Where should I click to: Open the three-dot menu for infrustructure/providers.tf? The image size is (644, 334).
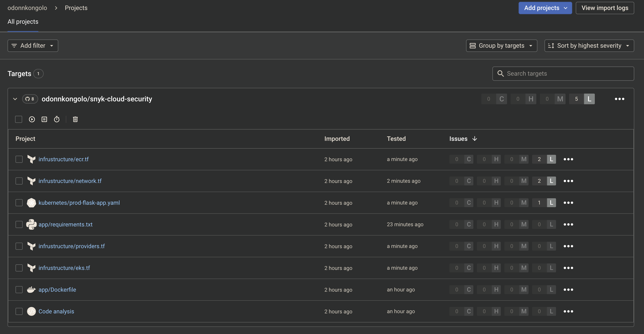tap(568, 246)
